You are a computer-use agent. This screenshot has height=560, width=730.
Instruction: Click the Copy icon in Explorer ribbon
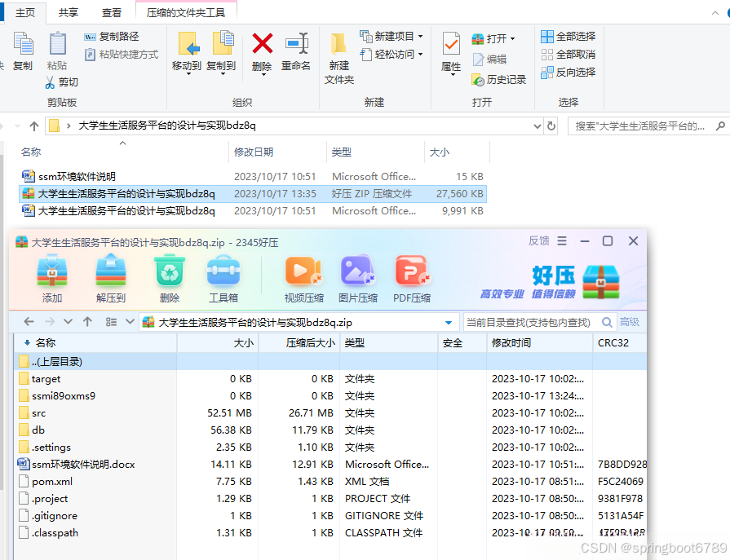[23, 44]
